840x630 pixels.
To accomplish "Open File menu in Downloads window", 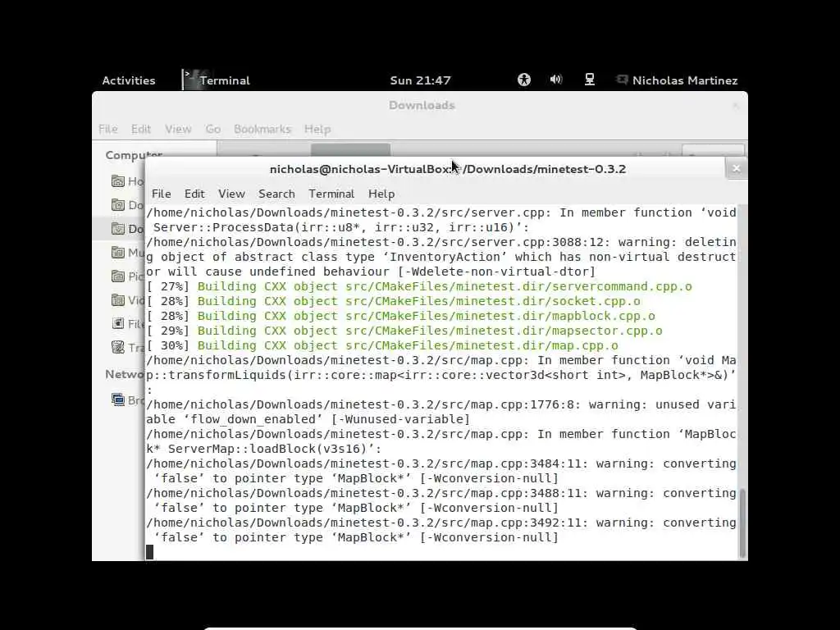I will pos(107,129).
